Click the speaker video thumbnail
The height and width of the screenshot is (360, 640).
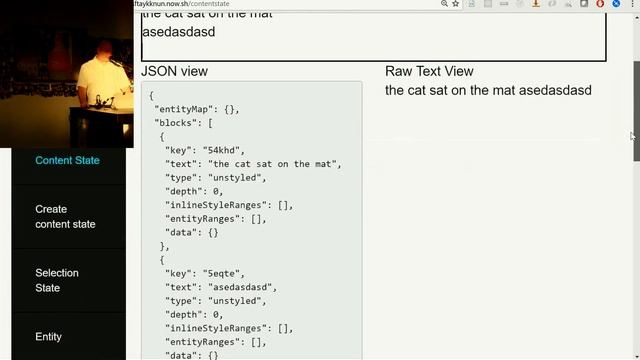click(x=67, y=73)
